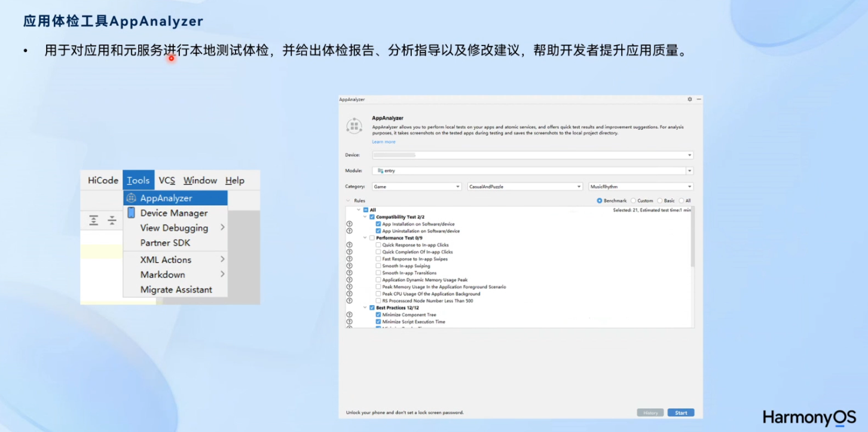The image size is (868, 432).
Task: Choose Device Manager from the Tools menu
Action: tap(175, 213)
